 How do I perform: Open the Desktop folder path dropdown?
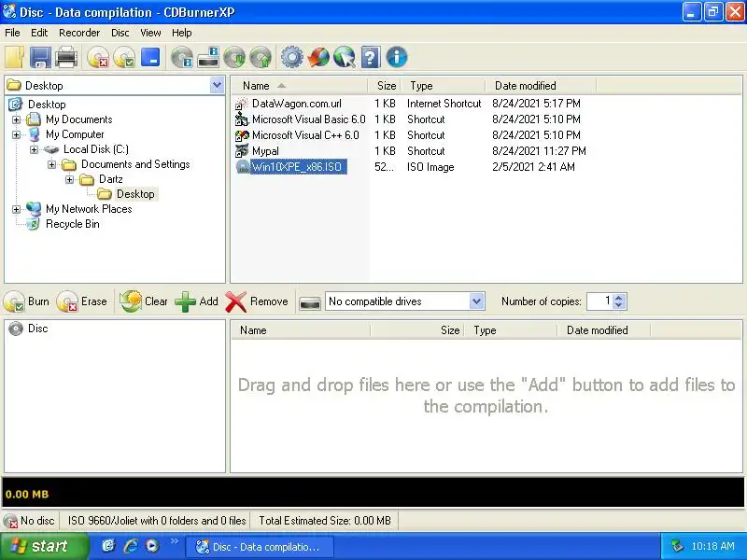click(217, 86)
